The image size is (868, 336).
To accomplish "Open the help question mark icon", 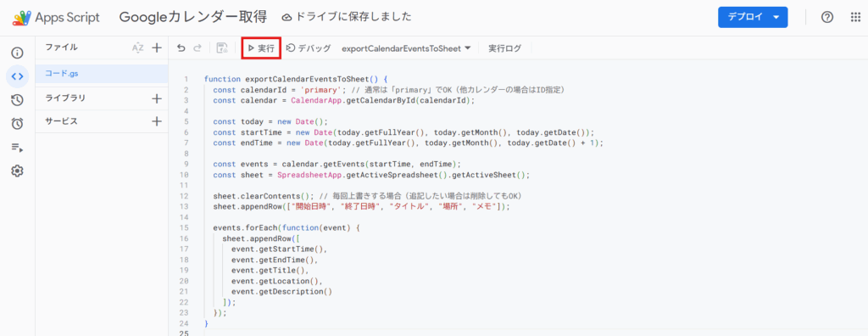I will coord(827,17).
